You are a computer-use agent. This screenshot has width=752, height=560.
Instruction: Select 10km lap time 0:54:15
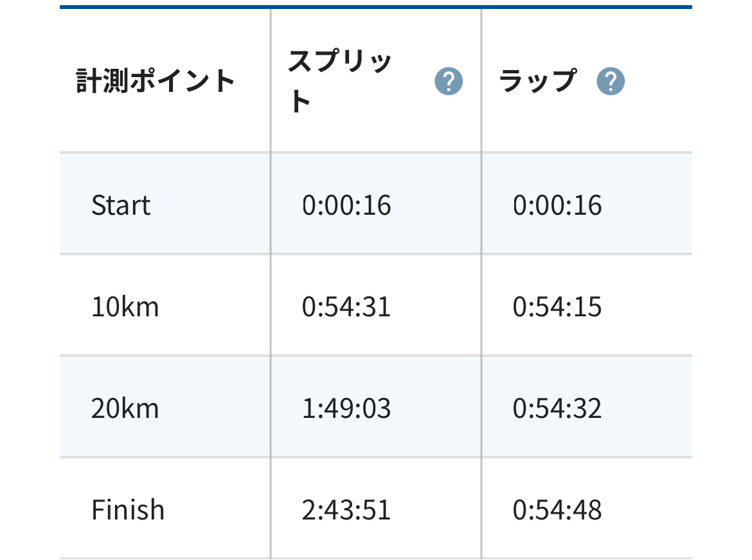[x=557, y=307]
